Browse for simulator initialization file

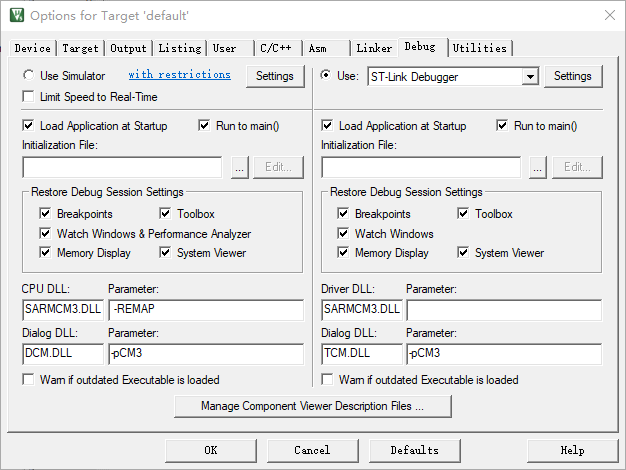point(240,167)
